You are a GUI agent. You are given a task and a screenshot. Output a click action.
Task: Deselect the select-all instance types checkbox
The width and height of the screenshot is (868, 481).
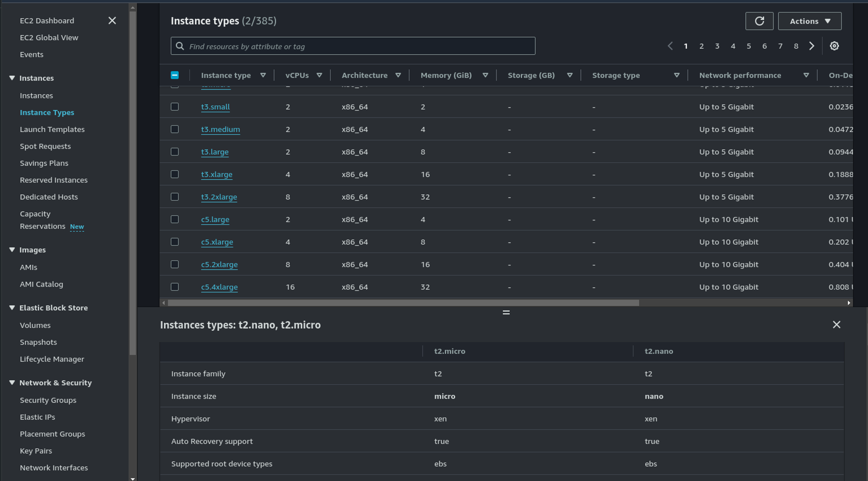(175, 75)
